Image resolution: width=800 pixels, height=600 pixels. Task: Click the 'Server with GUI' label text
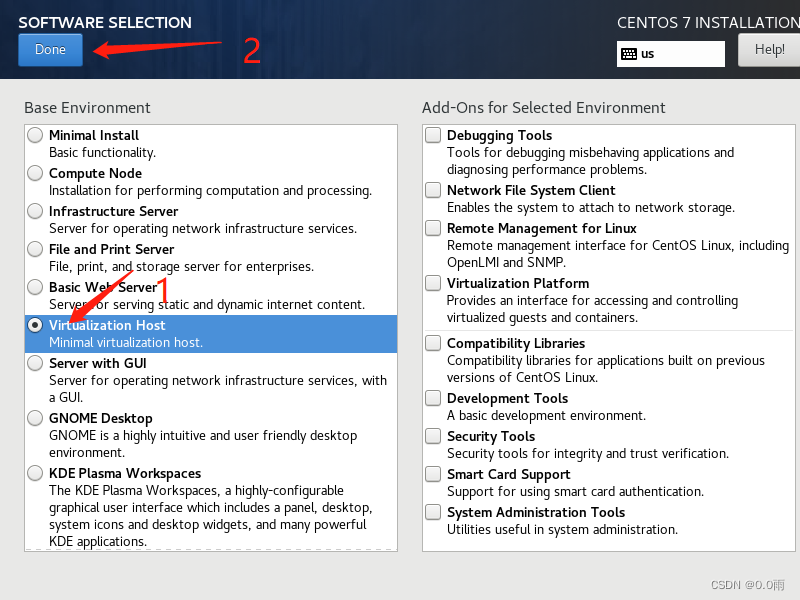97,363
